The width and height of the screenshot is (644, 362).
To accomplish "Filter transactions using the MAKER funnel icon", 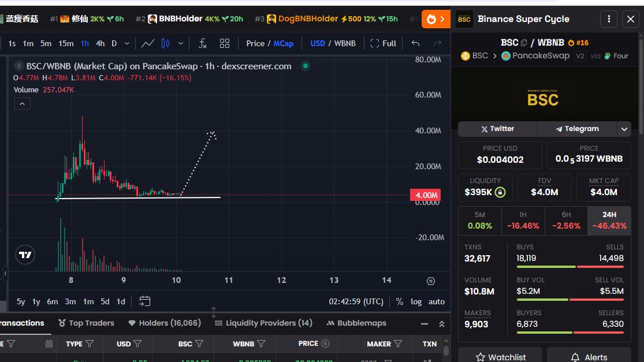I will click(398, 344).
